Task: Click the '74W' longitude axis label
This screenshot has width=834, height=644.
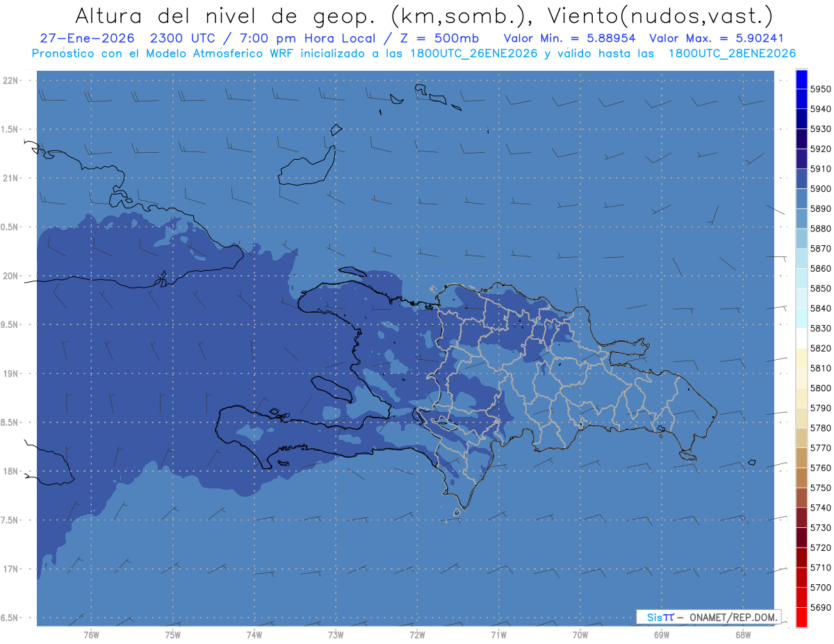Action: point(254,635)
